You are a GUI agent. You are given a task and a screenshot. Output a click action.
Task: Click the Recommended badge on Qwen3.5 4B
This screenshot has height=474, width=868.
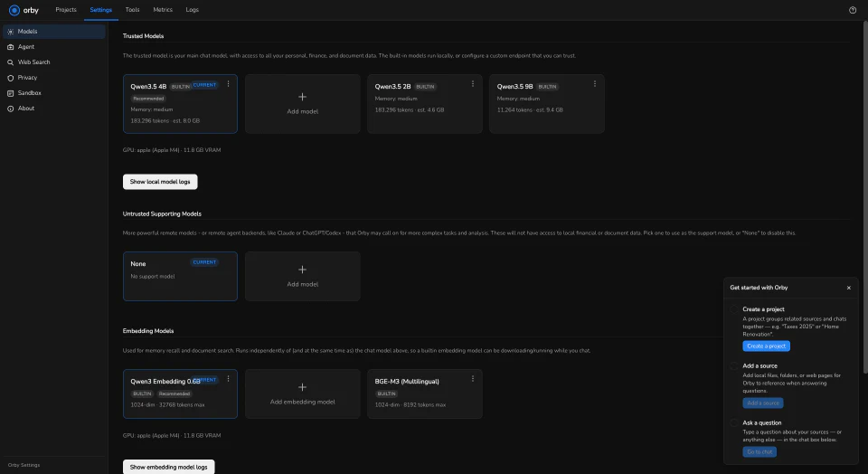pyautogui.click(x=148, y=99)
